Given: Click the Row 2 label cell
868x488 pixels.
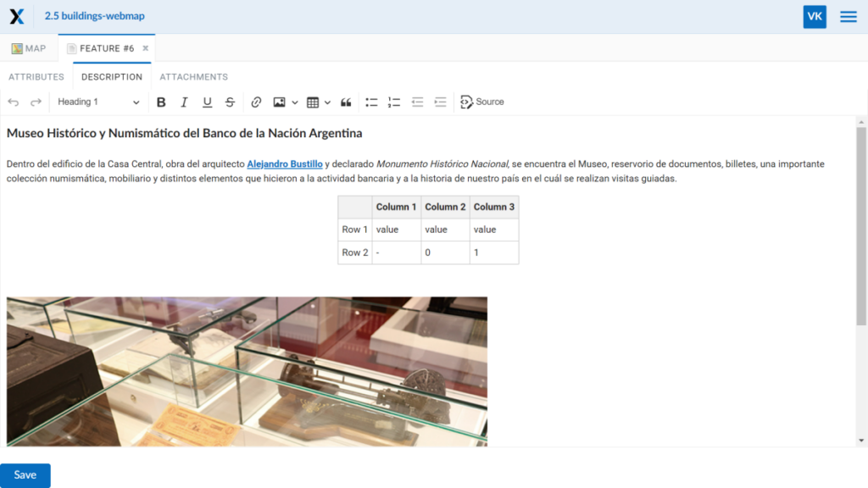Looking at the screenshot, I should click(x=355, y=252).
